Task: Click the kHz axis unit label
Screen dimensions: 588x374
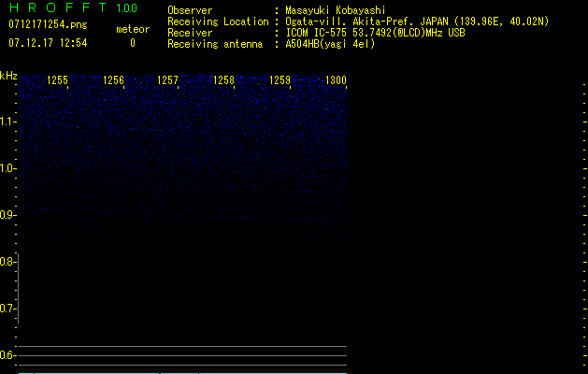Action: (x=8, y=76)
